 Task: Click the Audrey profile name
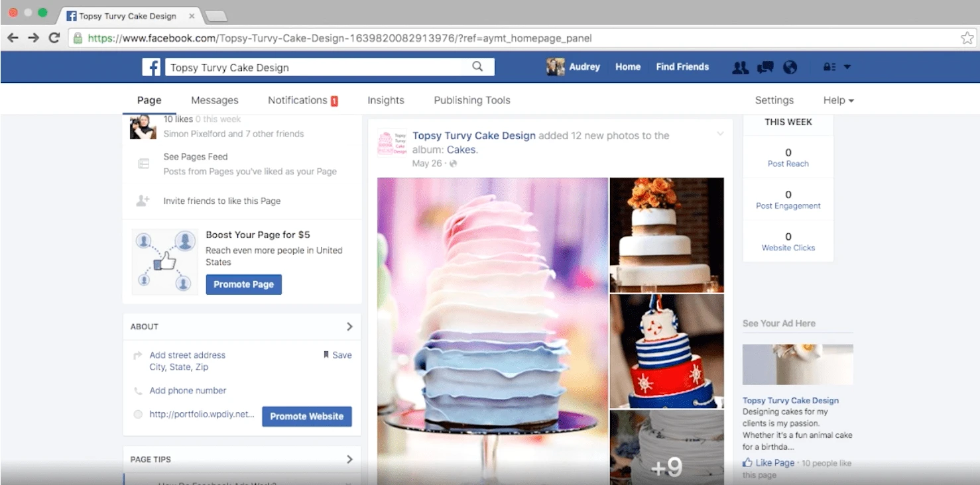[x=585, y=67]
